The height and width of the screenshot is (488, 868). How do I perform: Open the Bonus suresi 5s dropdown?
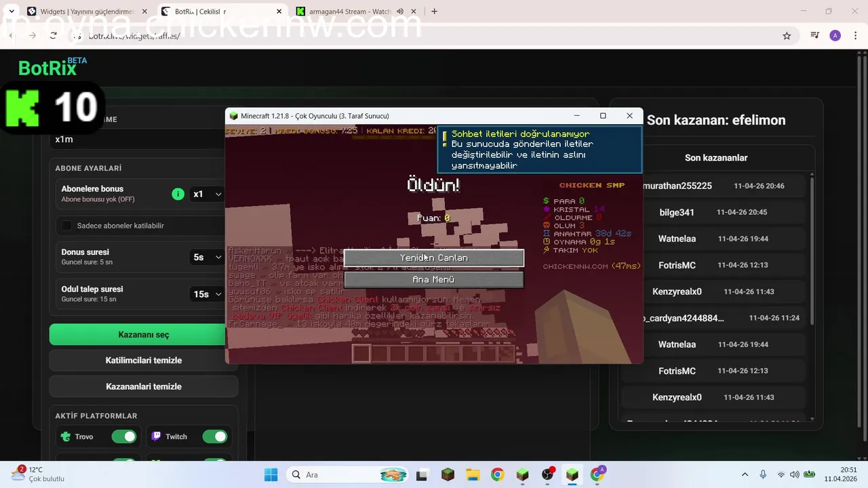coord(207,257)
